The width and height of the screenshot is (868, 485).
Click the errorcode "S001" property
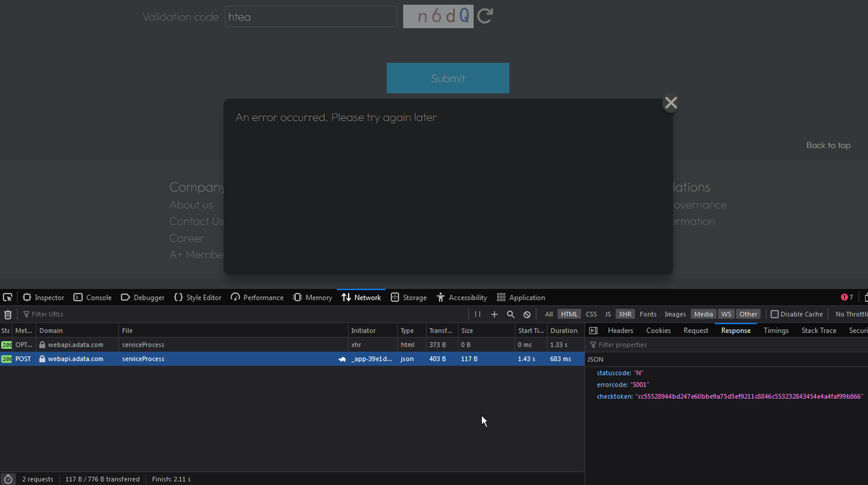[623, 384]
